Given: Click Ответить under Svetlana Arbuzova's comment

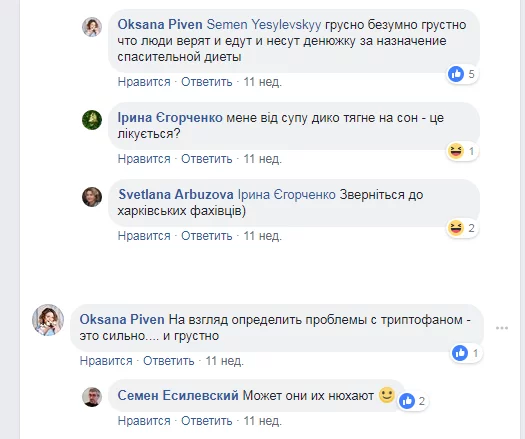Looking at the screenshot, I should pos(207,236).
